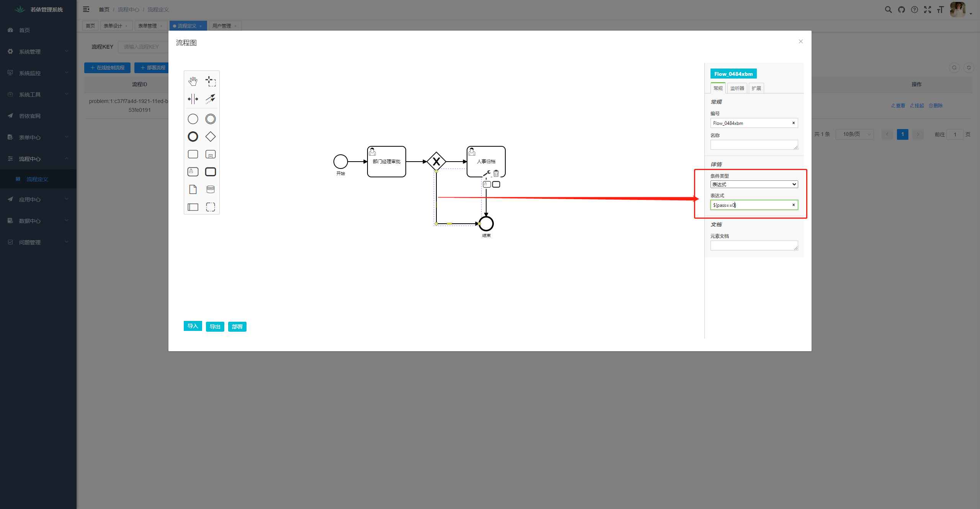Image resolution: width=980 pixels, height=509 pixels.
Task: Create a data object from palette
Action: 193,190
